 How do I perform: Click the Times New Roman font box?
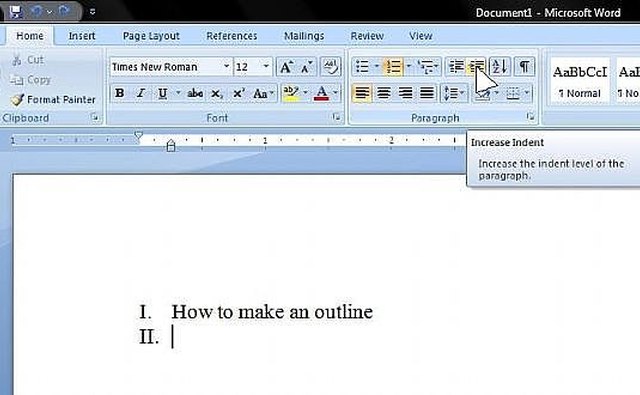click(x=166, y=67)
